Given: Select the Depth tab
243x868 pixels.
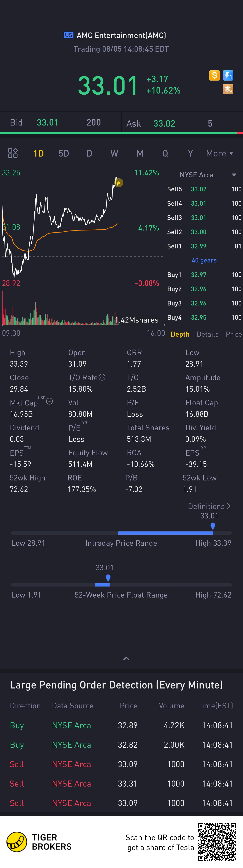Looking at the screenshot, I should tap(180, 334).
